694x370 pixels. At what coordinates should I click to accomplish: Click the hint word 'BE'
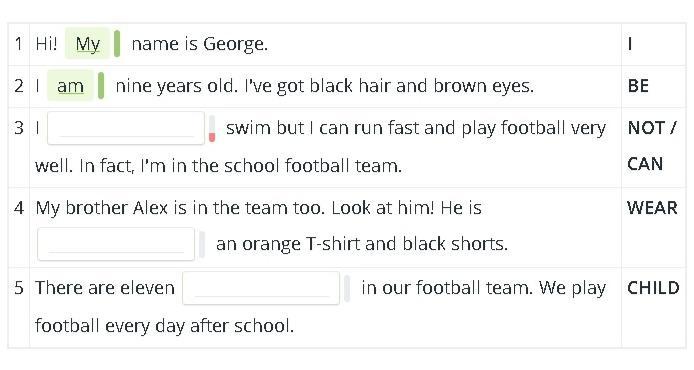coord(638,85)
